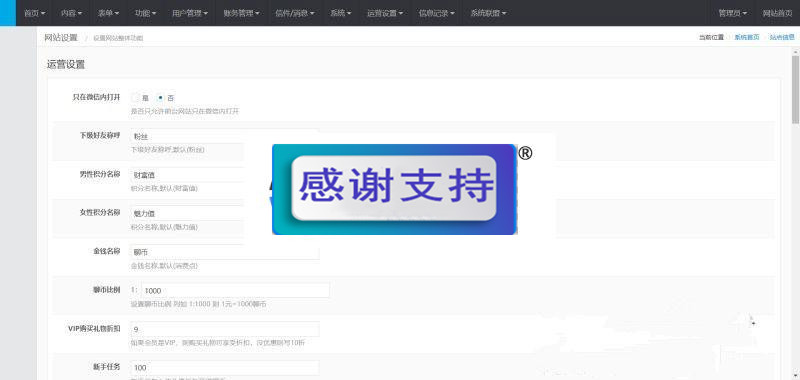Viewport: 800px width, 380px height.
Task: Click the 系统首页 breadcrumb link
Action: (746, 37)
